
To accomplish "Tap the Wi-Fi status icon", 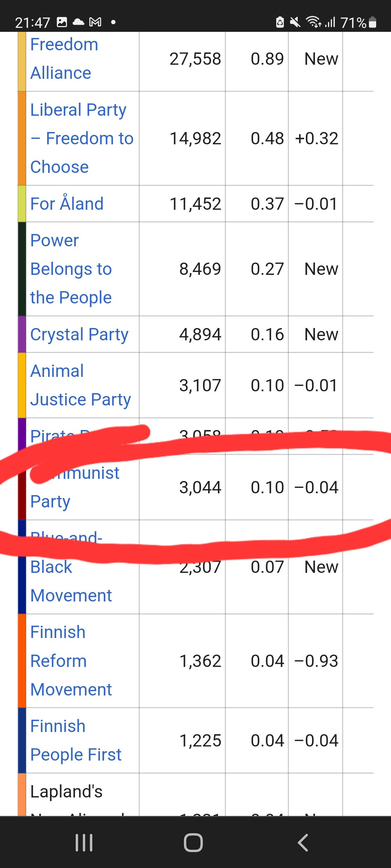I will [x=313, y=22].
